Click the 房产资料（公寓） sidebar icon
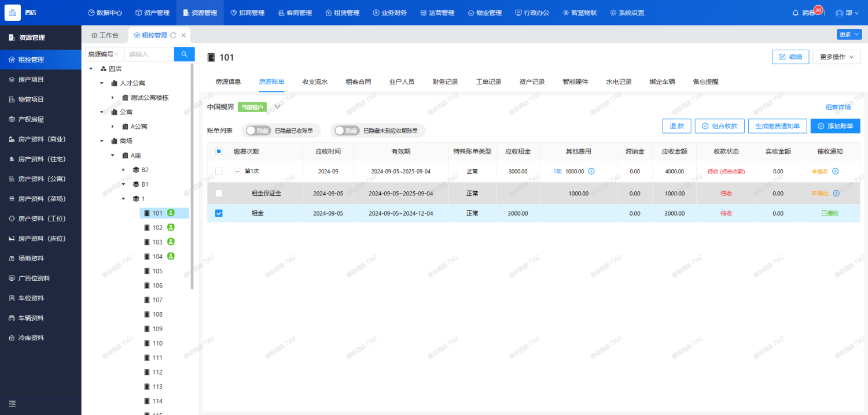 pos(12,179)
